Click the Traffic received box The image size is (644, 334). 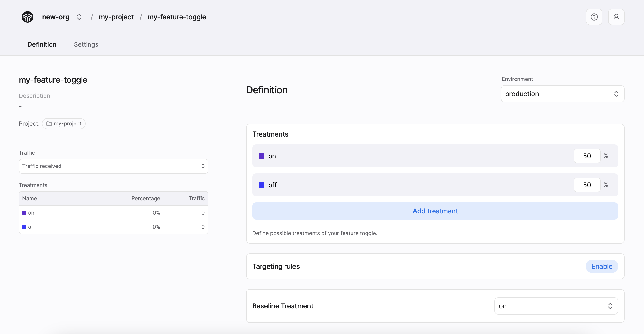113,166
